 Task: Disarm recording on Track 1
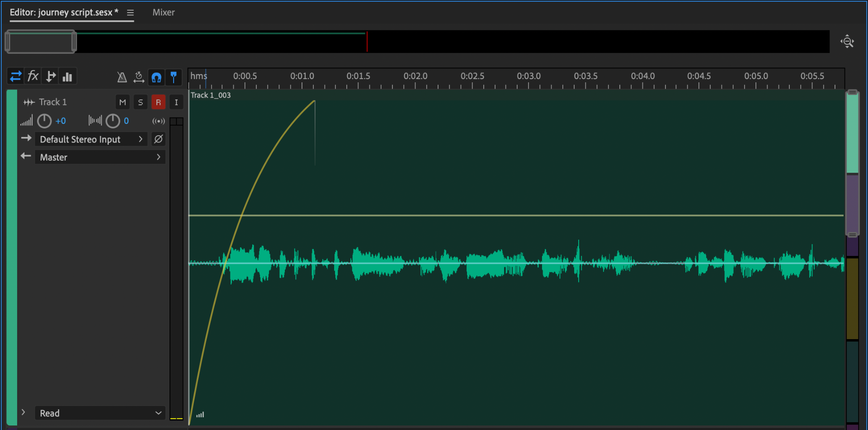coord(158,103)
